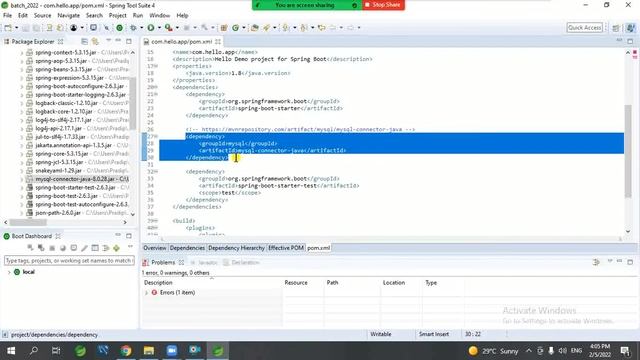Click the Save All toolbar icon
This screenshot has height=360, width=640.
36,28
